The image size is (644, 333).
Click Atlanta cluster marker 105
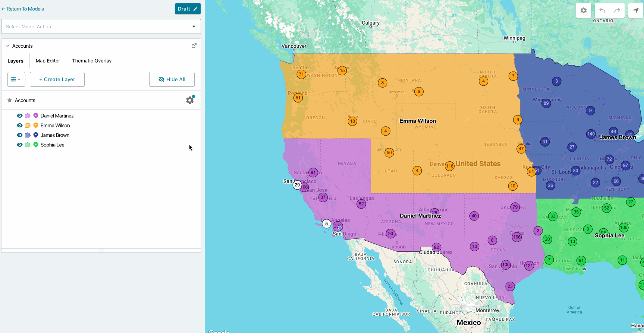(624, 228)
